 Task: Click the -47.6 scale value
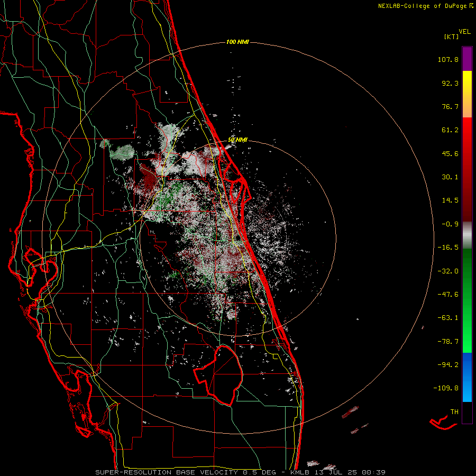tap(448, 295)
